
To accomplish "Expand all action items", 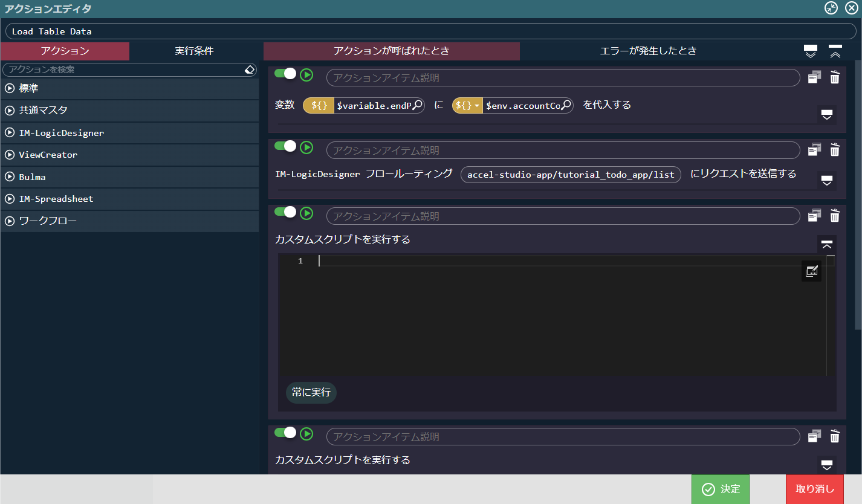I will click(811, 51).
